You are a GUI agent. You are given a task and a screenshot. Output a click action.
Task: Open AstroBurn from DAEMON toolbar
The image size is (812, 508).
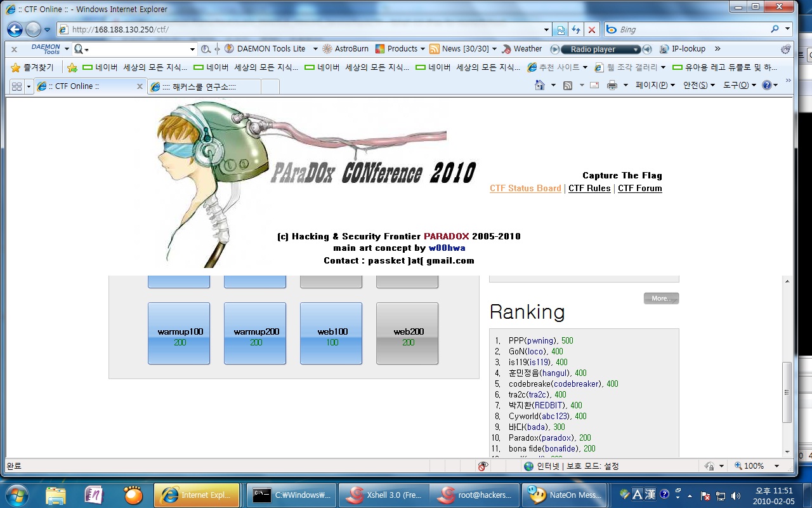[x=346, y=49]
